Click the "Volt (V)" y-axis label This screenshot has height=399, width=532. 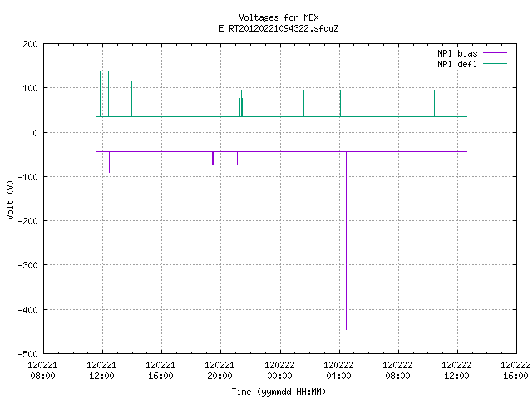click(10, 199)
